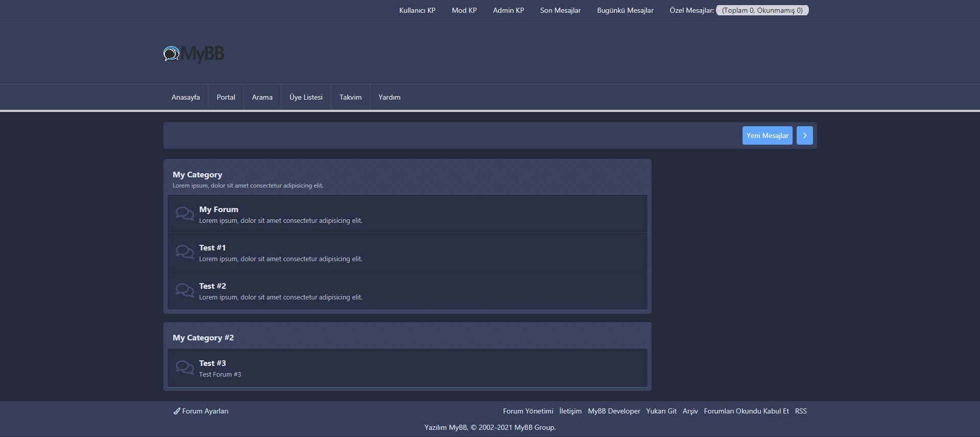Click the My Forum speech bubble icon
The image size is (980, 437).
coord(184,214)
